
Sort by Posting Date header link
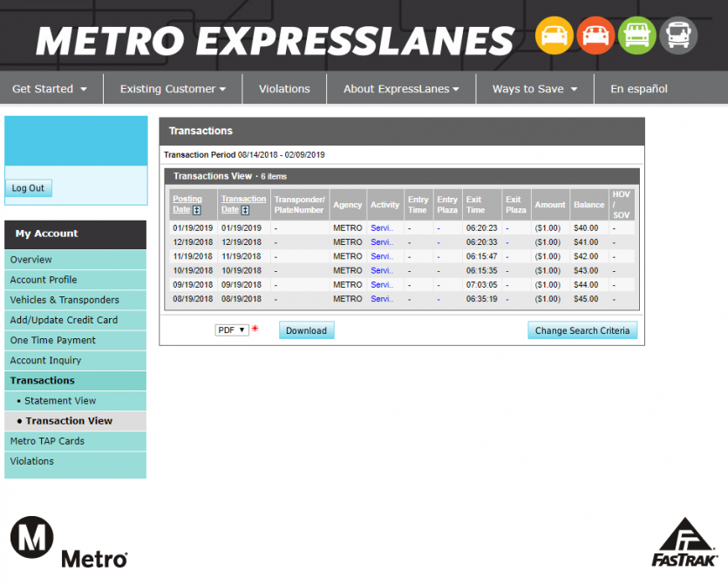click(187, 204)
